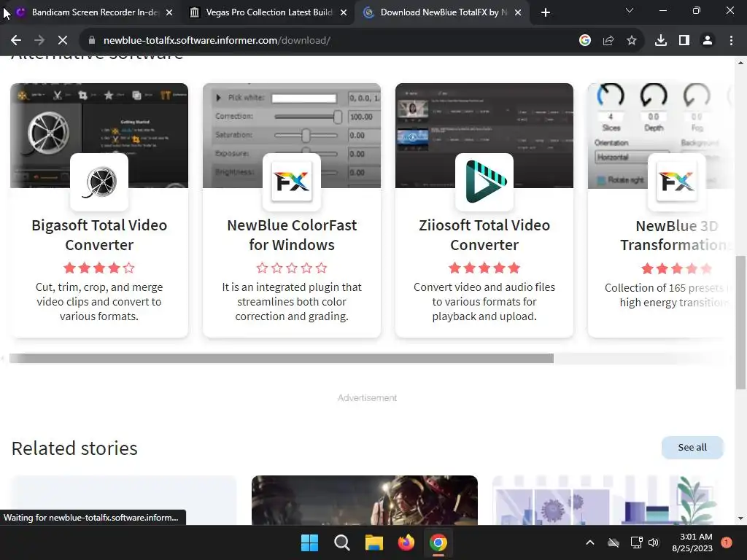
Task: Go back to previous page
Action: coord(16,41)
